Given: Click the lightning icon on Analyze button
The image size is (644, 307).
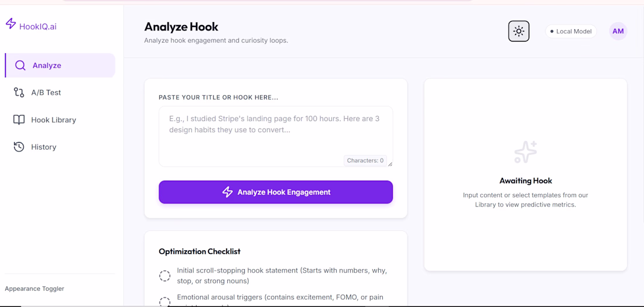Looking at the screenshot, I should (x=228, y=192).
